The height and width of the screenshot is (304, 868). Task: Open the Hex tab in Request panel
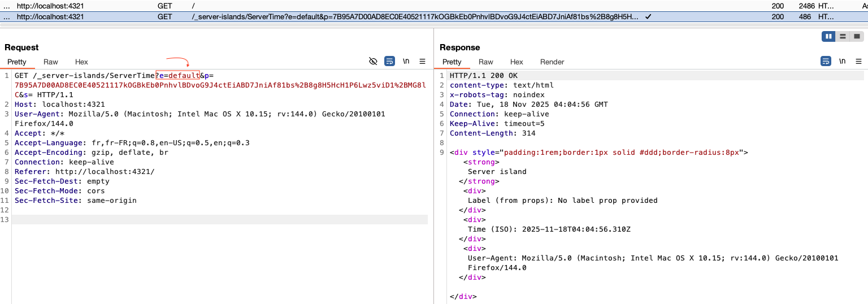[81, 62]
